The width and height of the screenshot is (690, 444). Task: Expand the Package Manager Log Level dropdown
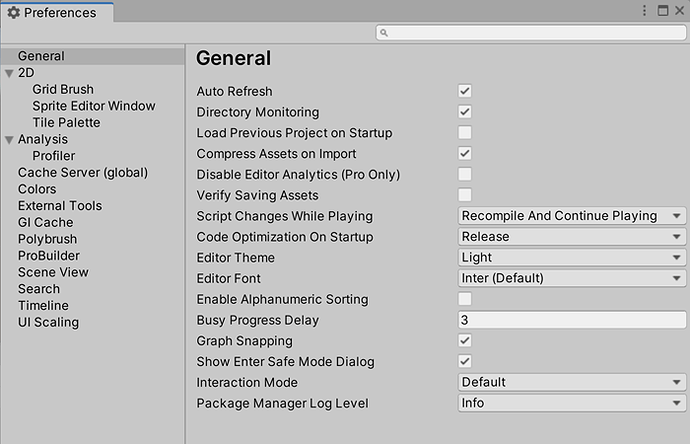(572, 403)
